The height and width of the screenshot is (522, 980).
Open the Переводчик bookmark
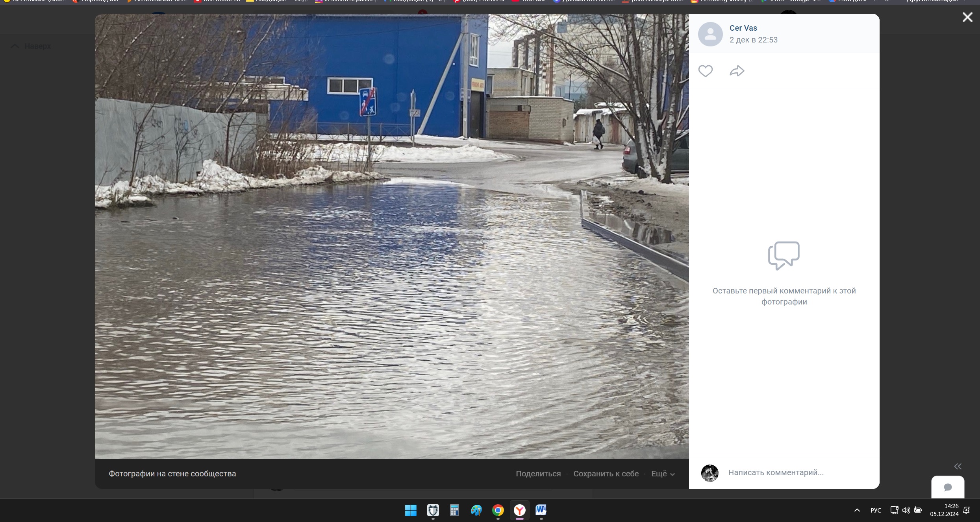(x=96, y=2)
